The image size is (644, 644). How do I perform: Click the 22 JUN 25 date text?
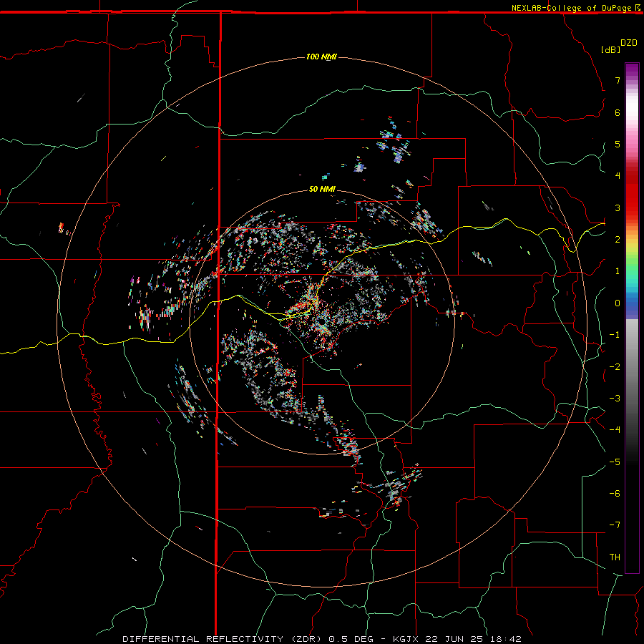pos(453,639)
